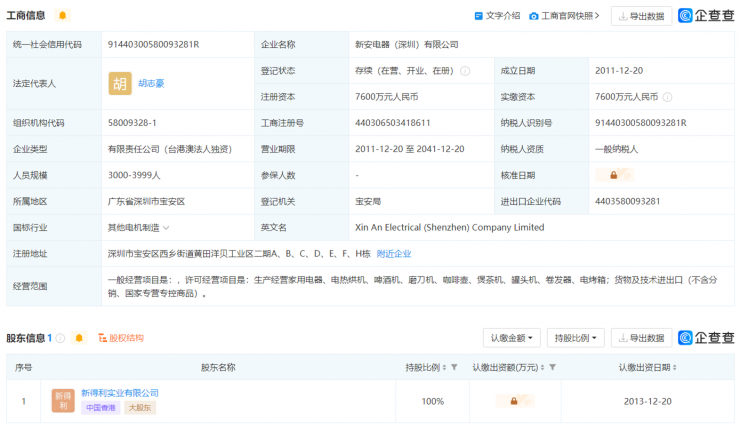Sort by 持股比例 column header arrows

(x=444, y=367)
